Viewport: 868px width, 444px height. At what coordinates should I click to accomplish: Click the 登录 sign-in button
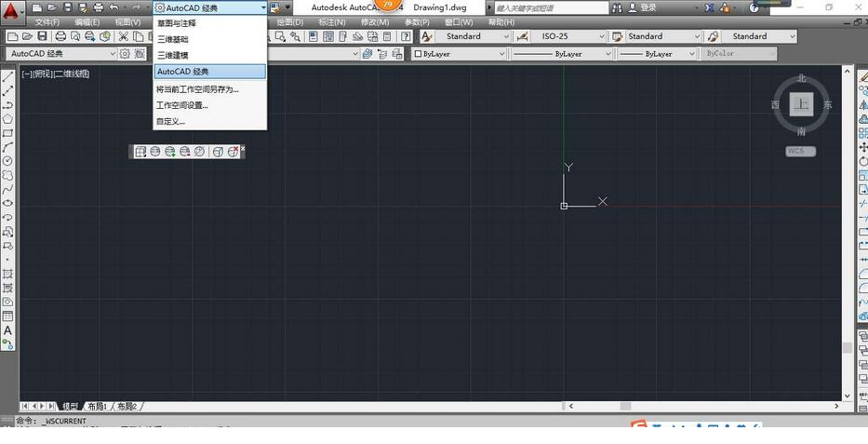(643, 7)
